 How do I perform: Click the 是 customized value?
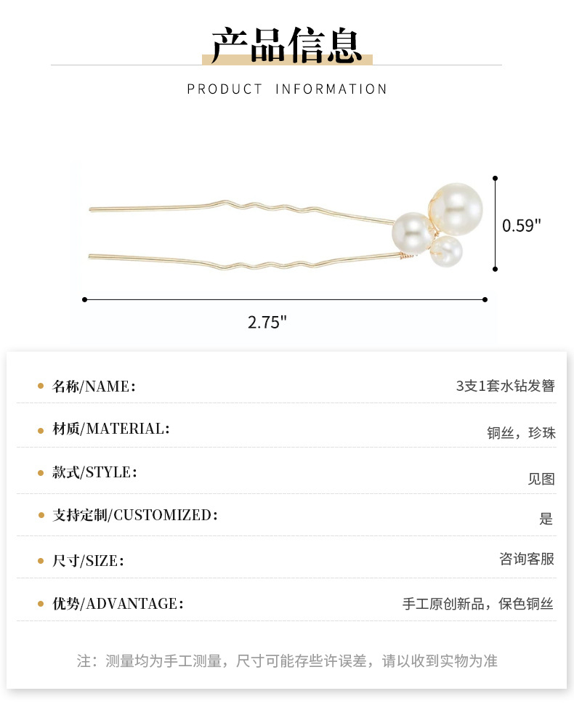546,519
